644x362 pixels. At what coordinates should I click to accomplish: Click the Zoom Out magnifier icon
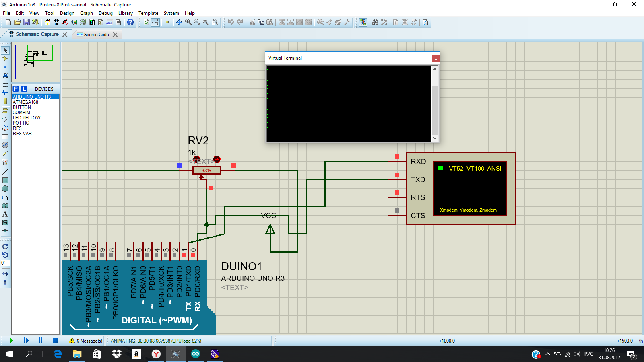[197, 22]
